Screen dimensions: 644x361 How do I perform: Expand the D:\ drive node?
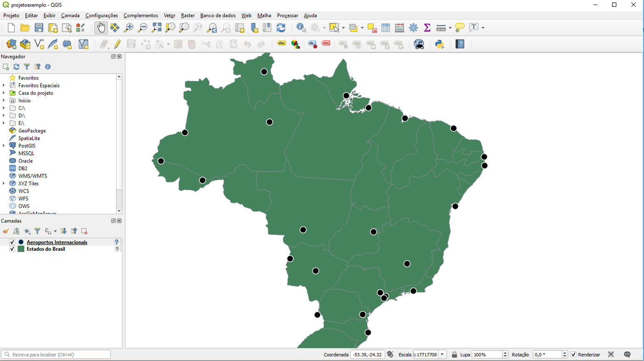pos(4,115)
